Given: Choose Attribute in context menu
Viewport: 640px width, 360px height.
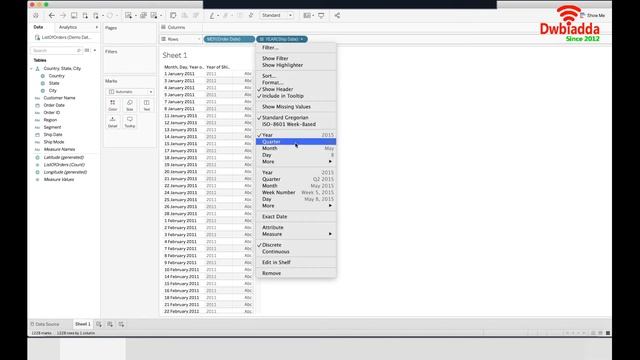Looking at the screenshot, I should (x=273, y=227).
